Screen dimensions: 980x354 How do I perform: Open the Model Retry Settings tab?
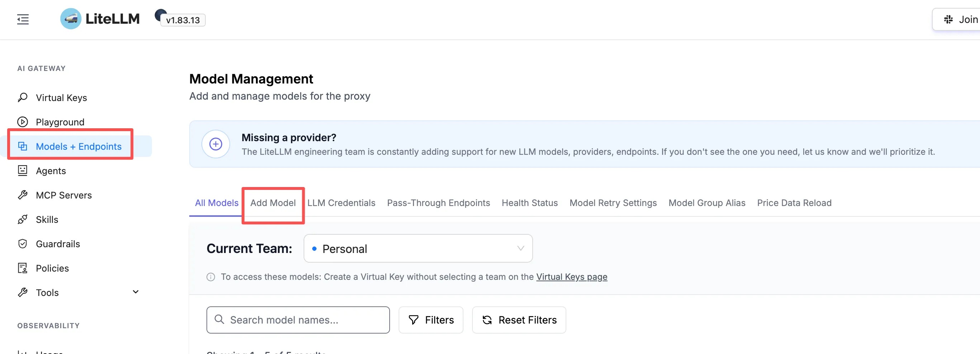(613, 203)
